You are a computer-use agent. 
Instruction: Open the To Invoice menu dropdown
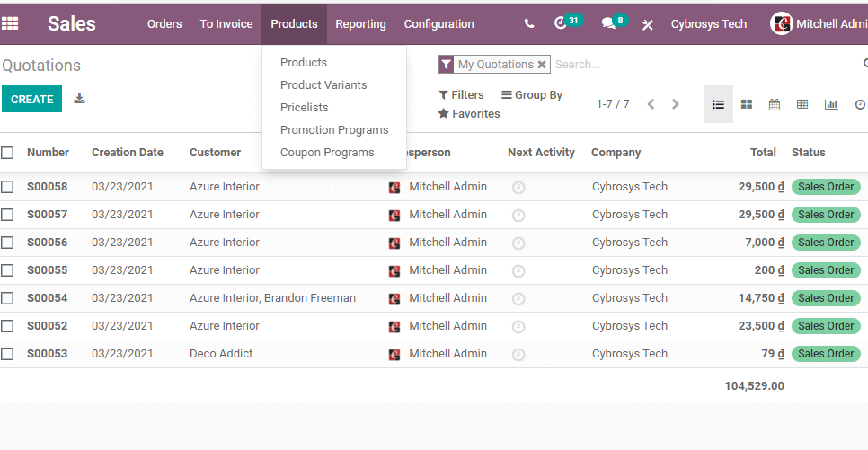pyautogui.click(x=226, y=23)
